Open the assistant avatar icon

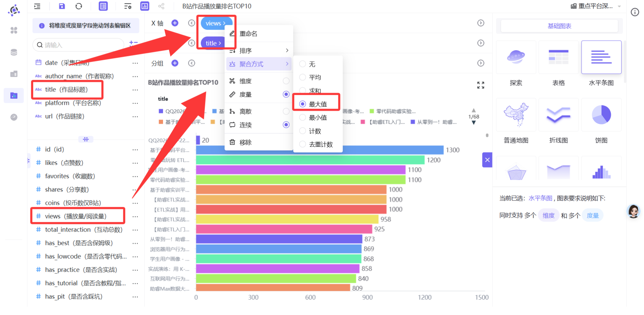[634, 211]
